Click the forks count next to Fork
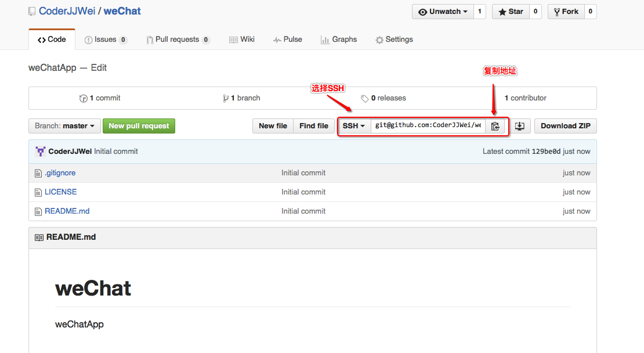The height and width of the screenshot is (353, 644). [590, 12]
